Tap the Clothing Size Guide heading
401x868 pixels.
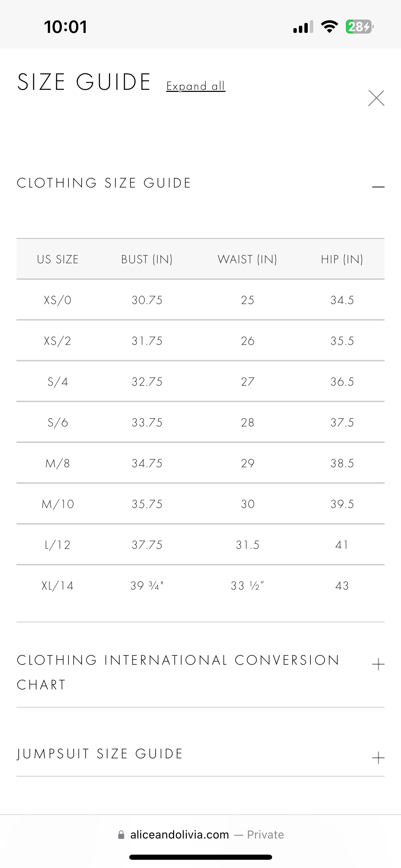click(x=104, y=183)
